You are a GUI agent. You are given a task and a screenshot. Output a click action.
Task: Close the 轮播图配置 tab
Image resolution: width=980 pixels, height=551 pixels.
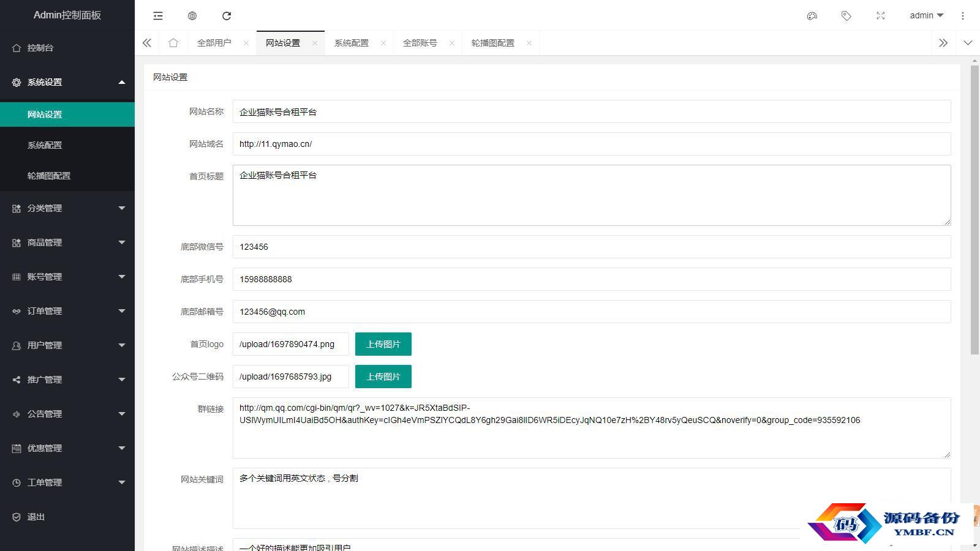click(529, 43)
